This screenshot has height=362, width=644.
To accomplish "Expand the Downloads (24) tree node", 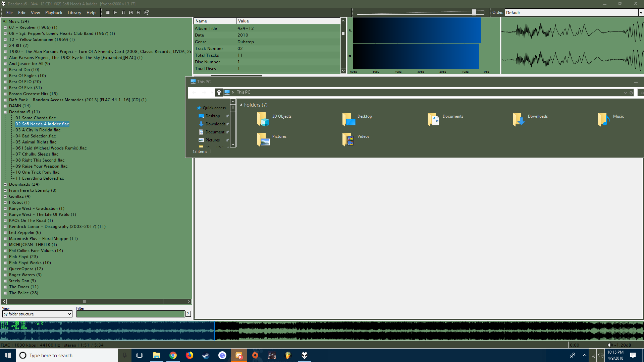I will tap(5, 184).
